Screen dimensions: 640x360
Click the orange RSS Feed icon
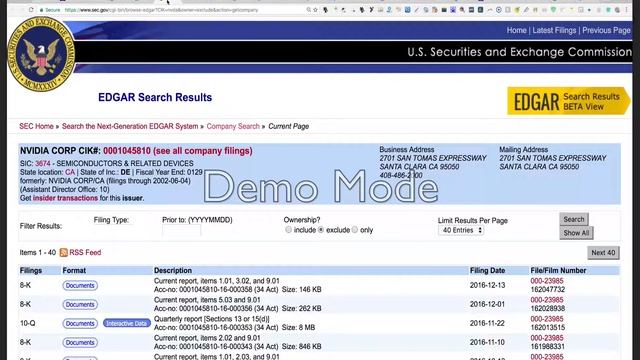[x=64, y=253]
